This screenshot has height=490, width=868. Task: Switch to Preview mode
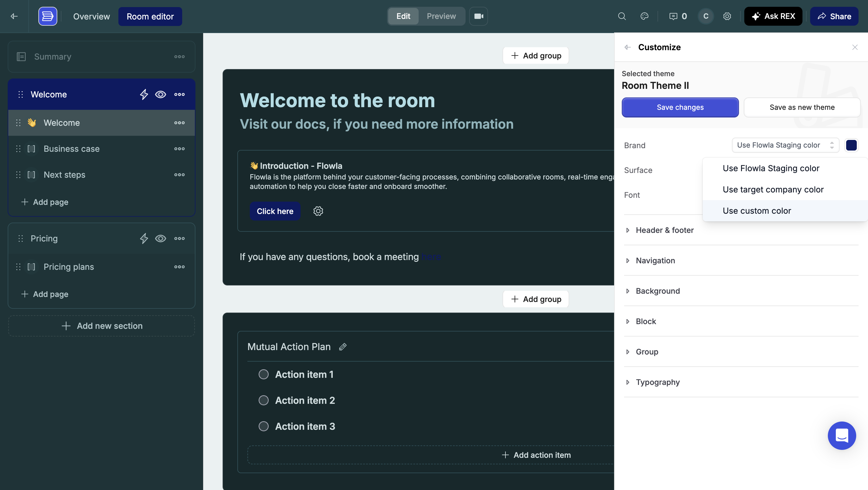[x=441, y=16]
